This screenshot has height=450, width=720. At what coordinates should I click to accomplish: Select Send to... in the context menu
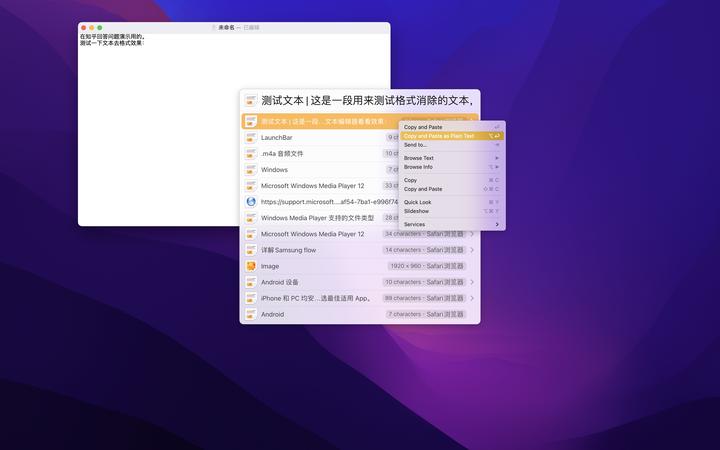coord(452,145)
